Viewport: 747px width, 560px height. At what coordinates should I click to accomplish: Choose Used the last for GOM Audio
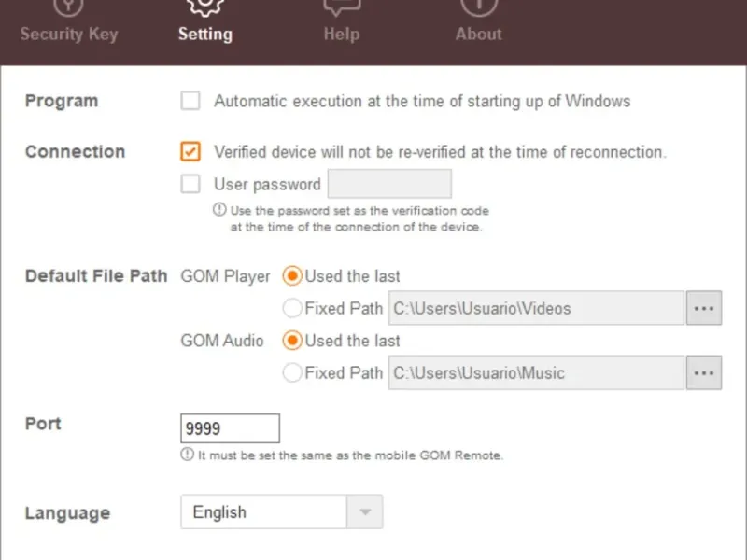coord(292,341)
